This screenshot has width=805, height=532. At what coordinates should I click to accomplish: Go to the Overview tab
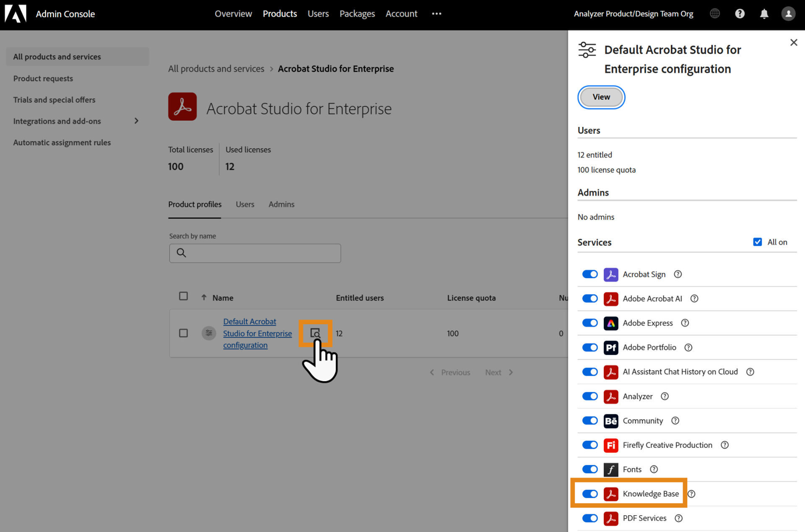click(233, 14)
